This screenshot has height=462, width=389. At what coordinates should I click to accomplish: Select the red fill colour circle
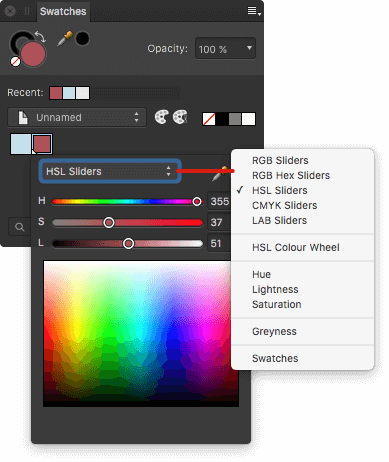pyautogui.click(x=33, y=54)
